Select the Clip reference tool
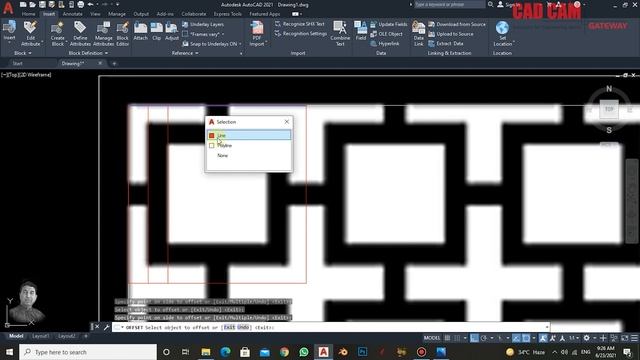The width and height of the screenshot is (640, 360). (x=157, y=31)
